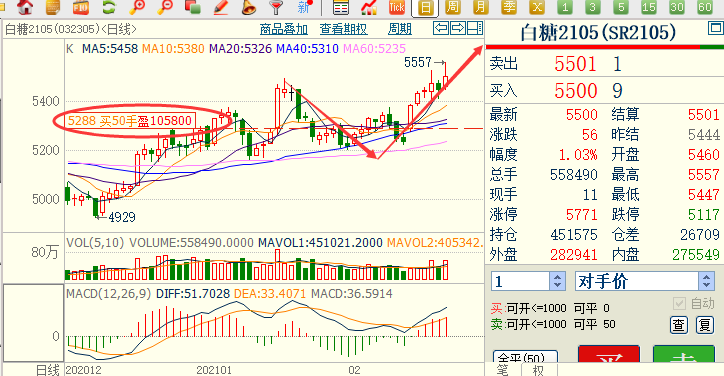Select the red pencil drawing tool
The image size is (724, 376).
pyautogui.click(x=221, y=7)
